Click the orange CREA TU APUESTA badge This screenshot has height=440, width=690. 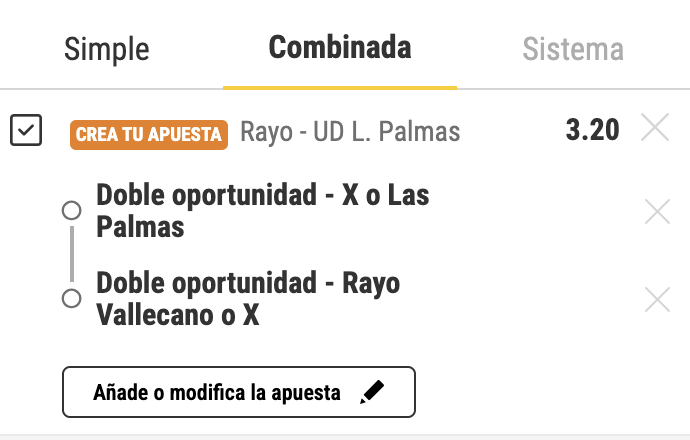[x=149, y=135]
